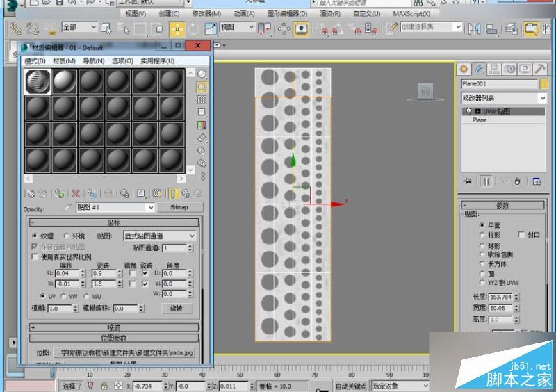Viewport: 556px width, 392px height.
Task: Collapse the 坐标 rollout
Action: (114, 222)
